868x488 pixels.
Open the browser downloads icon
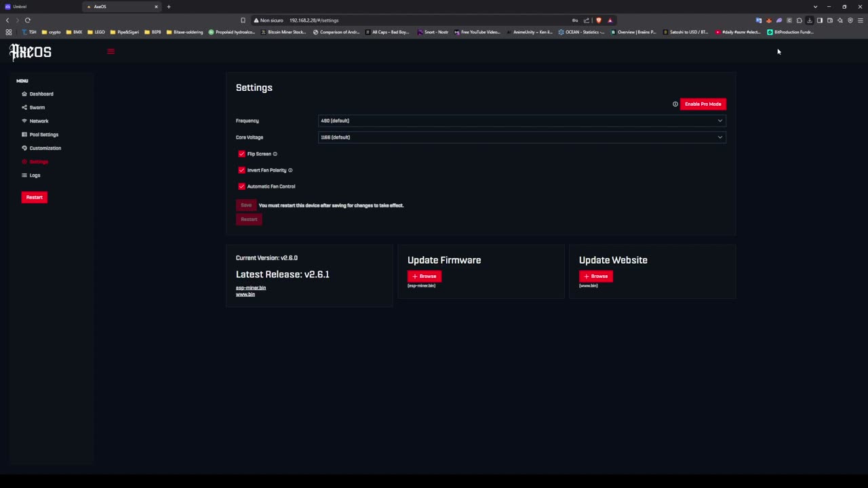(809, 20)
